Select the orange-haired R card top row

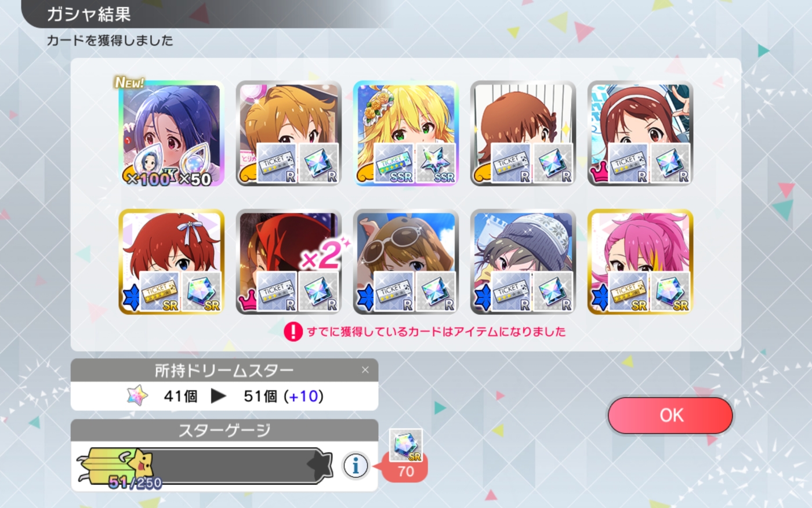289,133
